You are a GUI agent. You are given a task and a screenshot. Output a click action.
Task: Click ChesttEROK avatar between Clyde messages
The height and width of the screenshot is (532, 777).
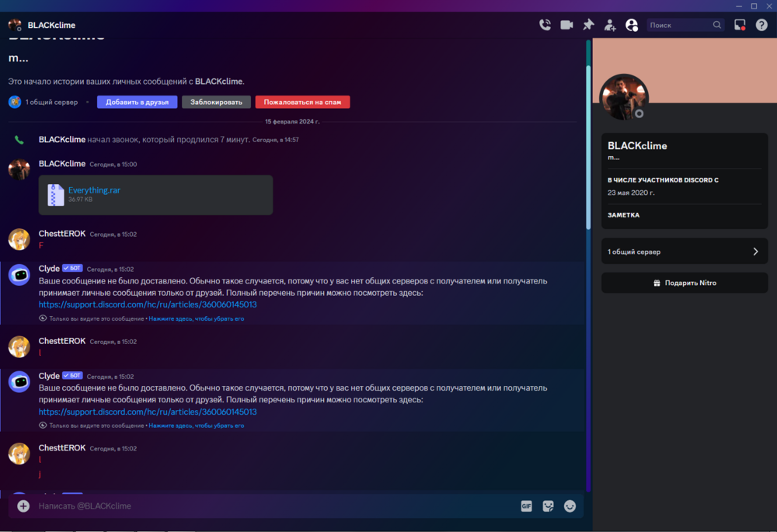(x=19, y=346)
